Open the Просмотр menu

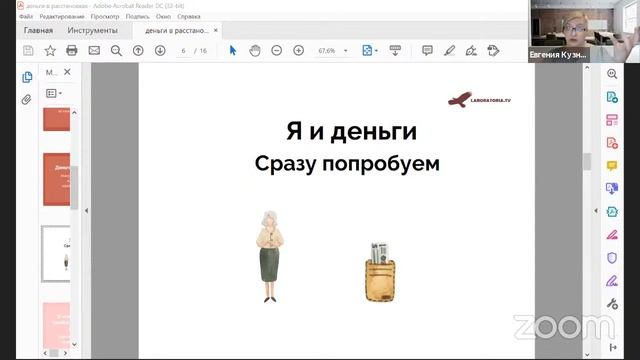coord(105,17)
